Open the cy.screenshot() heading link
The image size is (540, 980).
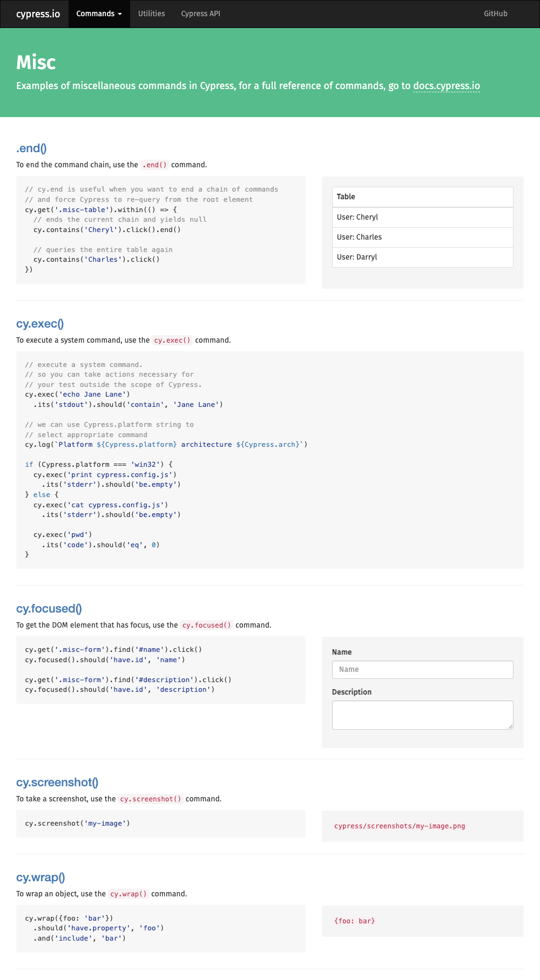[57, 782]
